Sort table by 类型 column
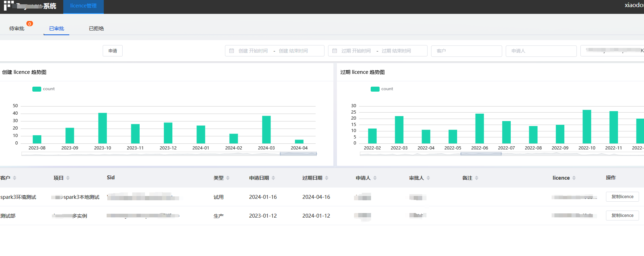Viewport: 644px width, 256px height. [228, 178]
